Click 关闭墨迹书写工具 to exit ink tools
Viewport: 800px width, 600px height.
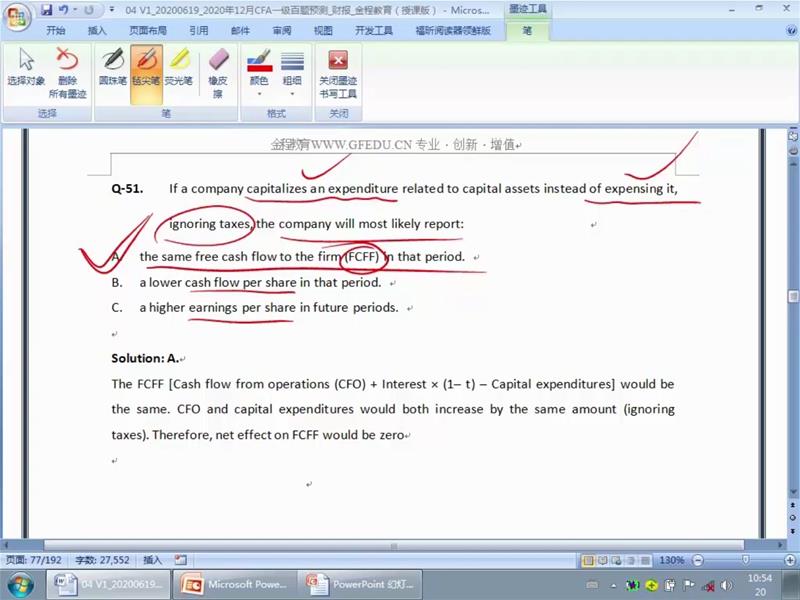point(338,73)
